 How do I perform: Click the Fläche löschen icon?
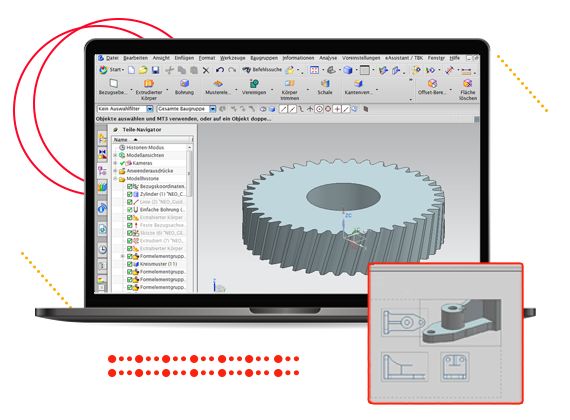click(x=467, y=84)
